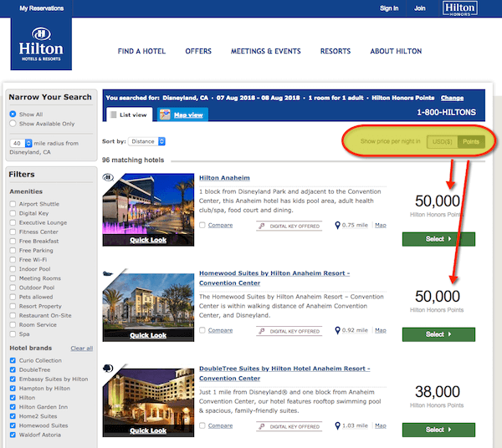
Task: Open the Sort by Distance dropdown
Action: click(x=146, y=141)
